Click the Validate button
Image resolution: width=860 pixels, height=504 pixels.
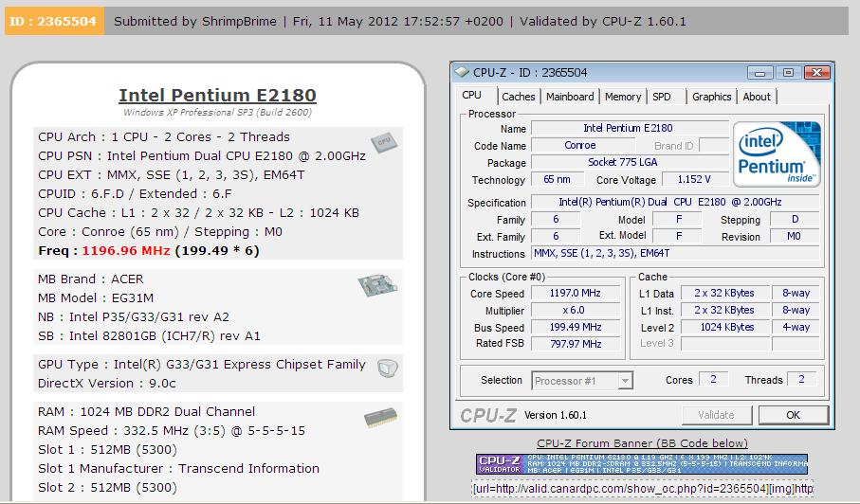tap(716, 415)
